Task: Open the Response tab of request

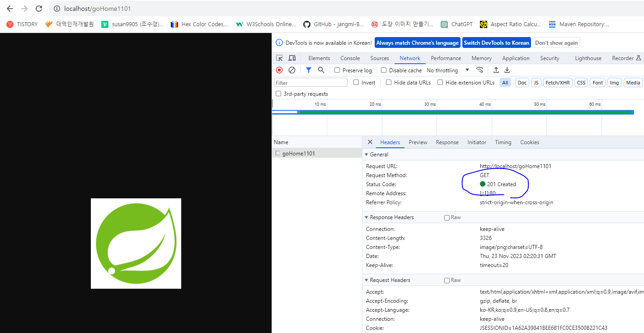Action: [x=447, y=142]
